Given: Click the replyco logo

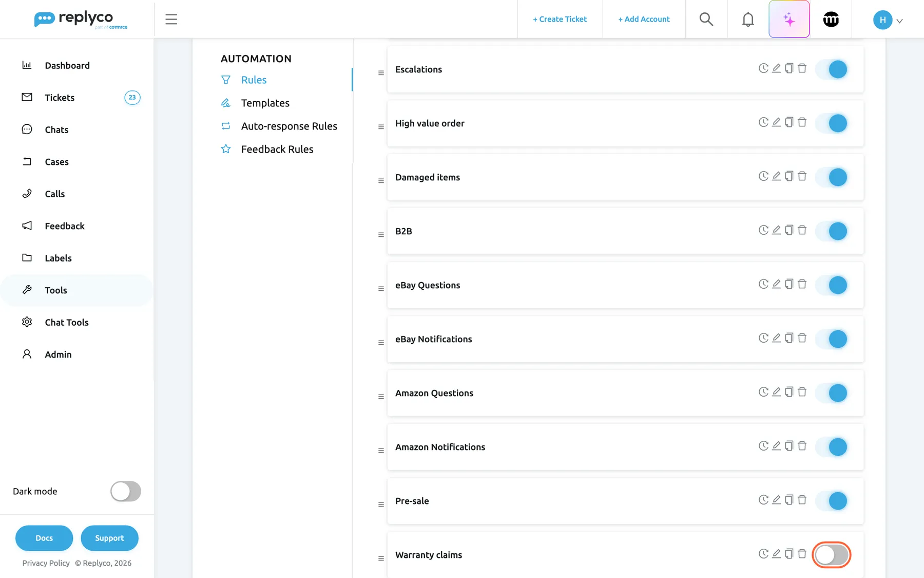Looking at the screenshot, I should 81,20.
